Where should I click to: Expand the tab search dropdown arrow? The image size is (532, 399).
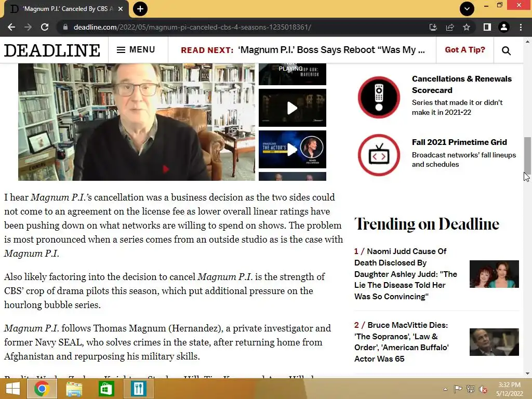tap(467, 9)
